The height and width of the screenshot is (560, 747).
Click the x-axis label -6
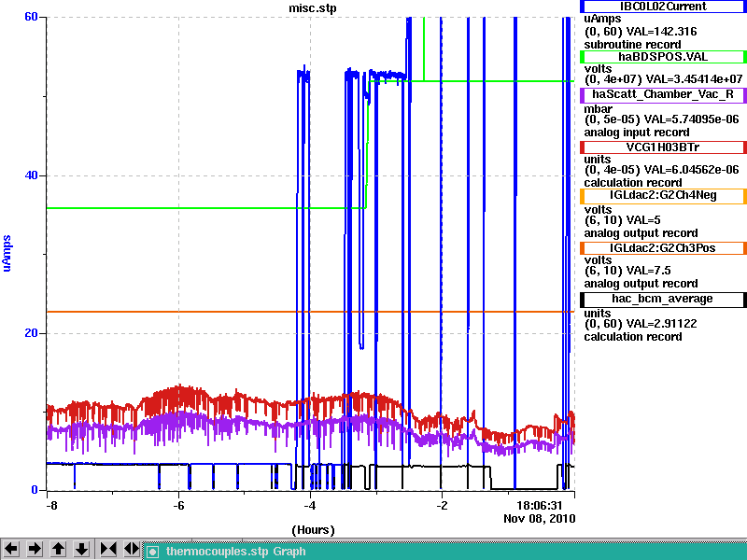tap(178, 505)
